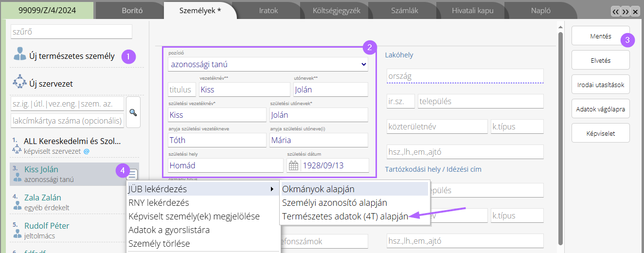Click mother's given name field Mária
The image size is (644, 253).
[x=319, y=140]
